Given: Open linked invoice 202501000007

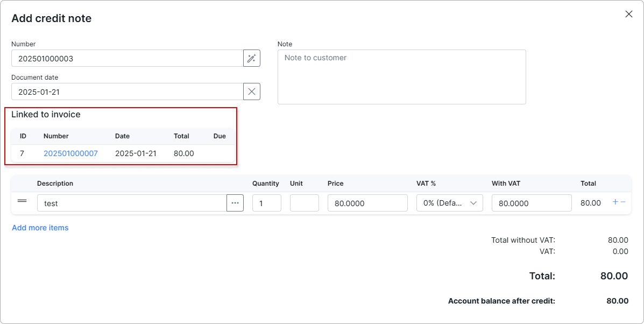Looking at the screenshot, I should [x=70, y=153].
